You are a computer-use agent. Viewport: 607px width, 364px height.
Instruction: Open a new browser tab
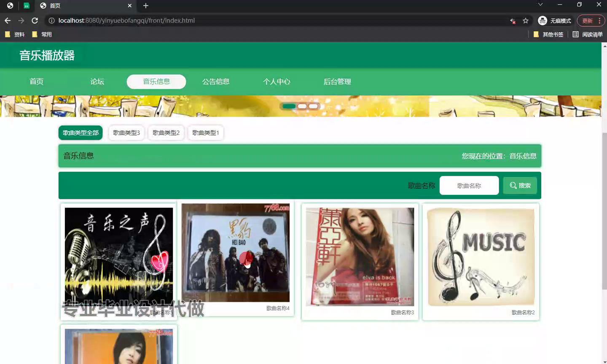(146, 5)
